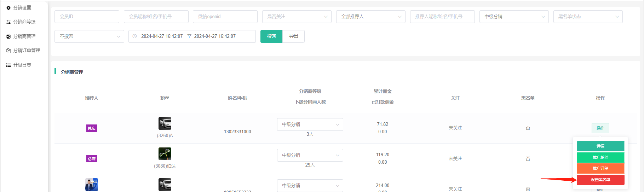Open the white car avatar for (3260)A
Viewport: 644px width, 192px height.
[165, 123]
